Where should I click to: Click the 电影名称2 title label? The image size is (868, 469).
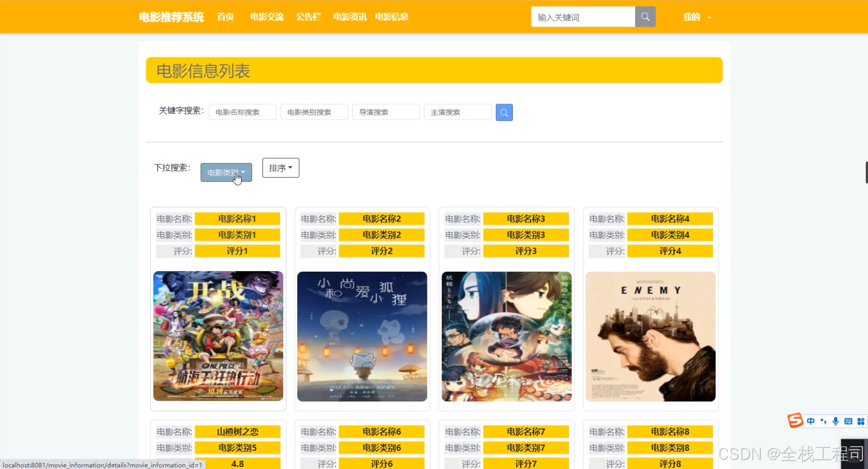tap(382, 219)
